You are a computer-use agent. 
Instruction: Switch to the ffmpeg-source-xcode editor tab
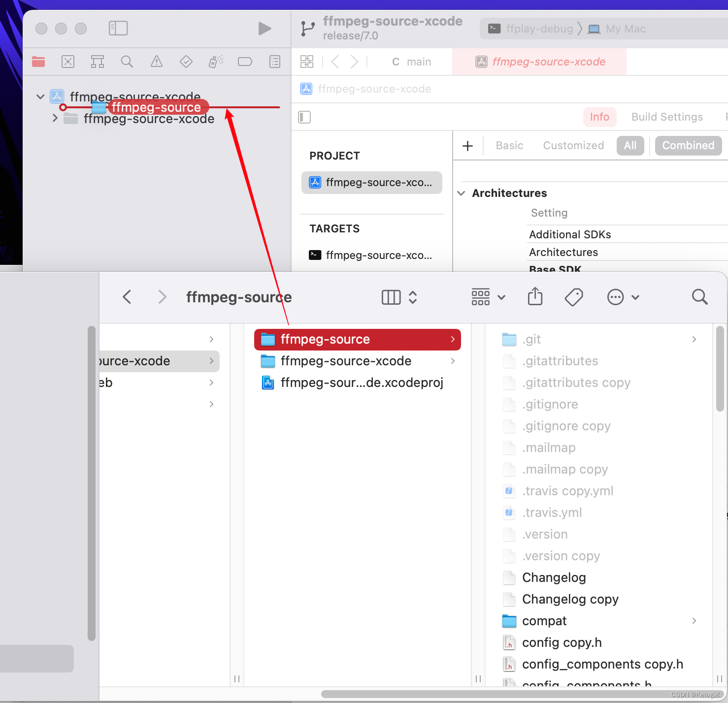point(540,62)
